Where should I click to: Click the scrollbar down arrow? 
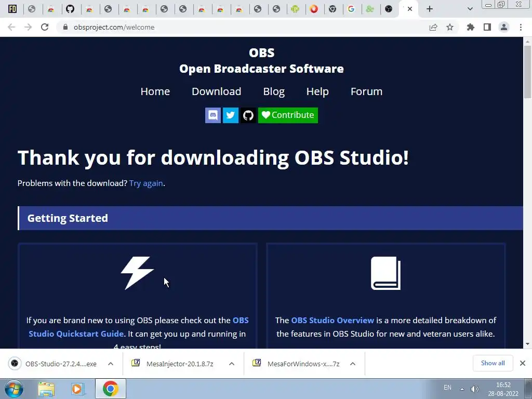click(x=527, y=344)
